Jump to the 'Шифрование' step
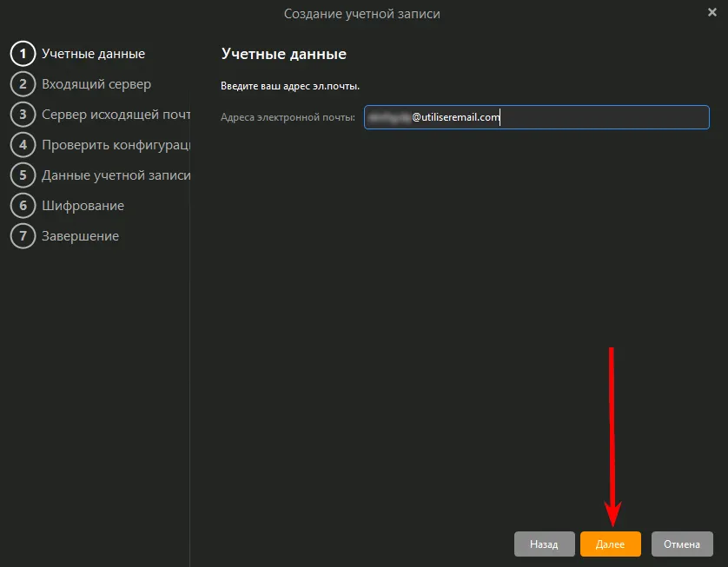Viewport: 728px width, 567px height. point(83,206)
